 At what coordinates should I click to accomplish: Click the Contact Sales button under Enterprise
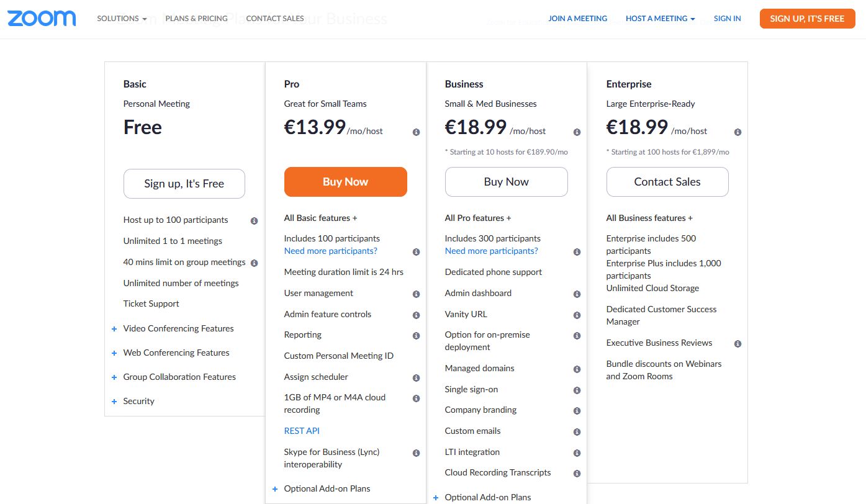coord(667,182)
